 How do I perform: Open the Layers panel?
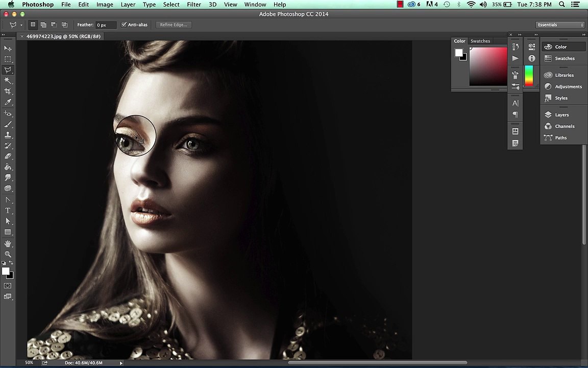pos(561,115)
